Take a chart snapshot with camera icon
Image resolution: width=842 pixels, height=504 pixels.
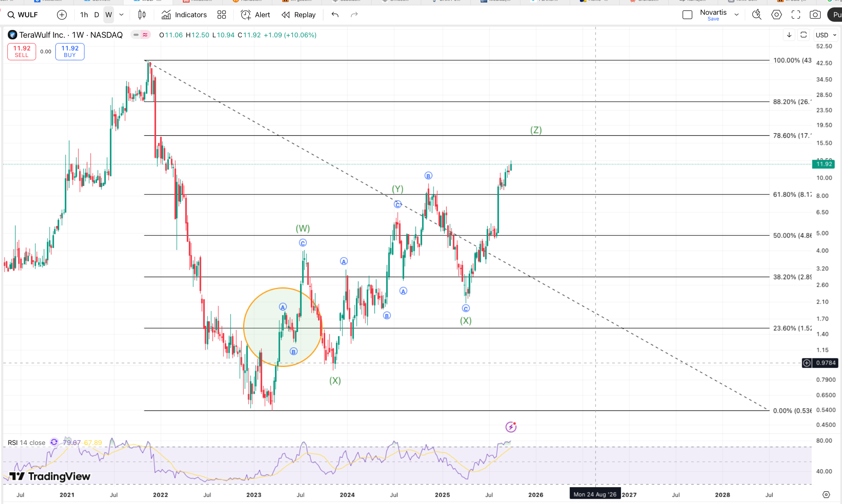click(815, 15)
